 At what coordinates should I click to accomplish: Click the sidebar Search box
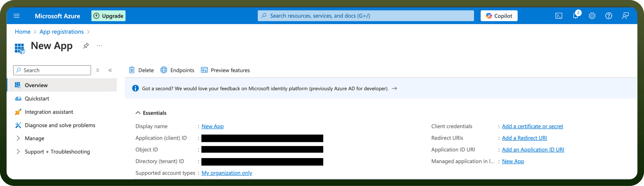click(x=52, y=70)
